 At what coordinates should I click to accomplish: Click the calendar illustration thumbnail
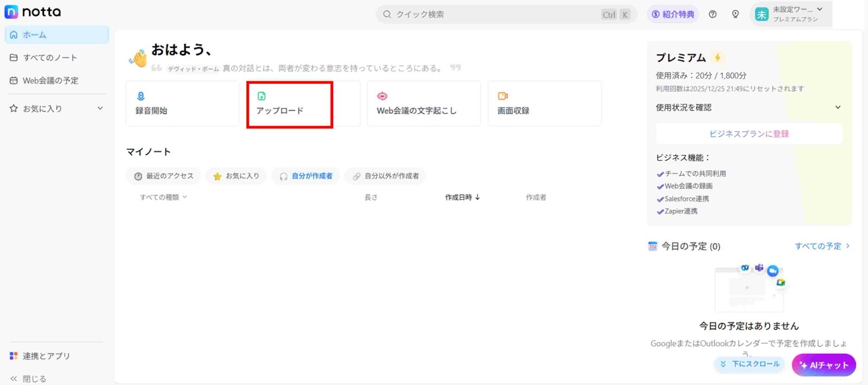click(x=750, y=288)
